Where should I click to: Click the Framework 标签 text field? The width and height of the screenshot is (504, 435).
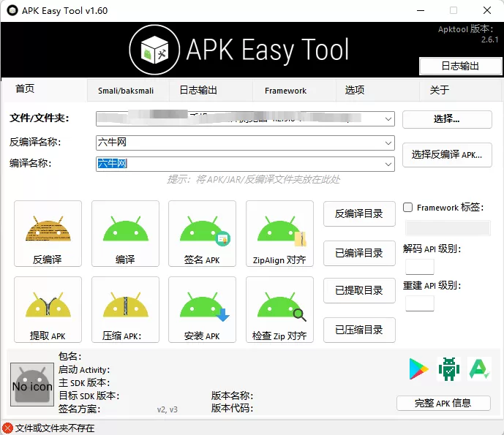point(448,228)
